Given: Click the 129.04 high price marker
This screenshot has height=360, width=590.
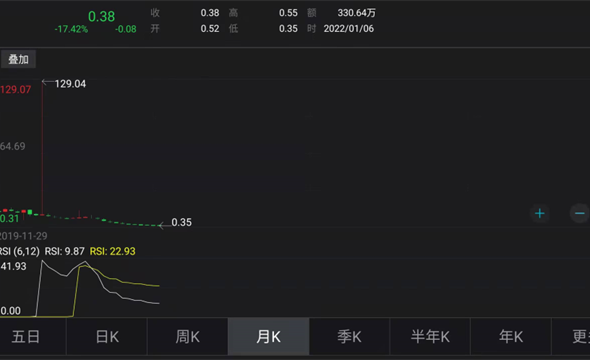Looking at the screenshot, I should coord(70,84).
